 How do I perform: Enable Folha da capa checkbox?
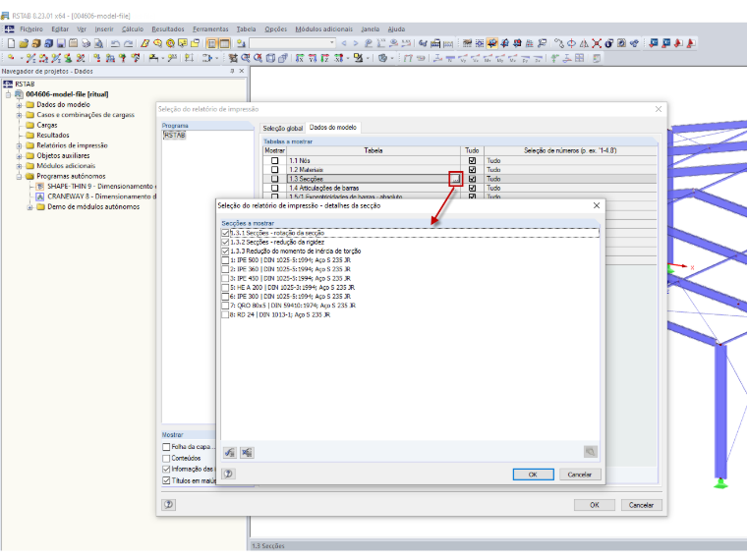tap(166, 447)
